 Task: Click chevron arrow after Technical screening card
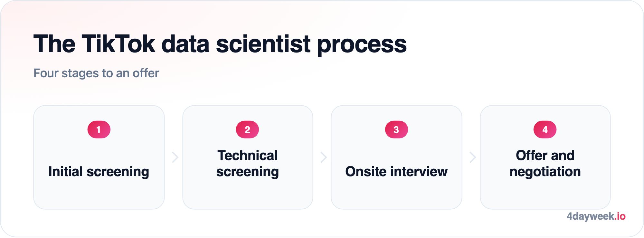click(324, 157)
